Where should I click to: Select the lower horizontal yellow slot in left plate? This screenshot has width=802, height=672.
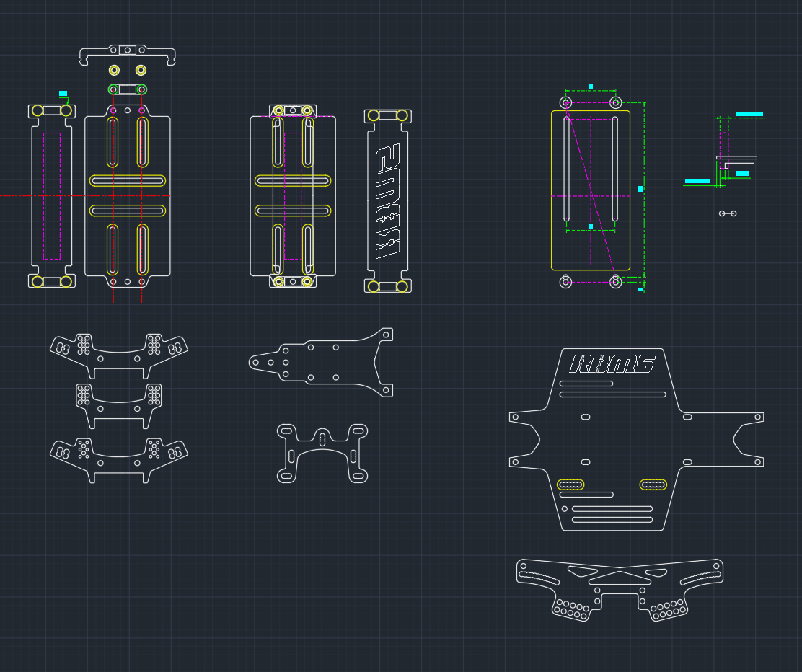128,211
